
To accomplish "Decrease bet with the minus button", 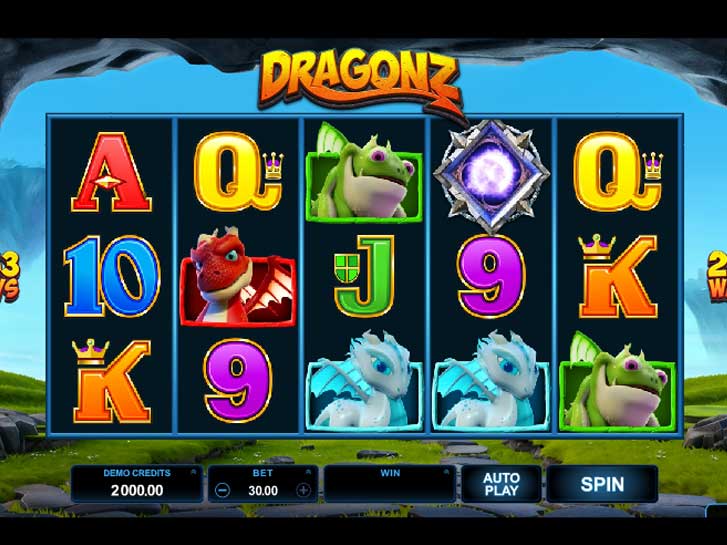I will point(223,490).
